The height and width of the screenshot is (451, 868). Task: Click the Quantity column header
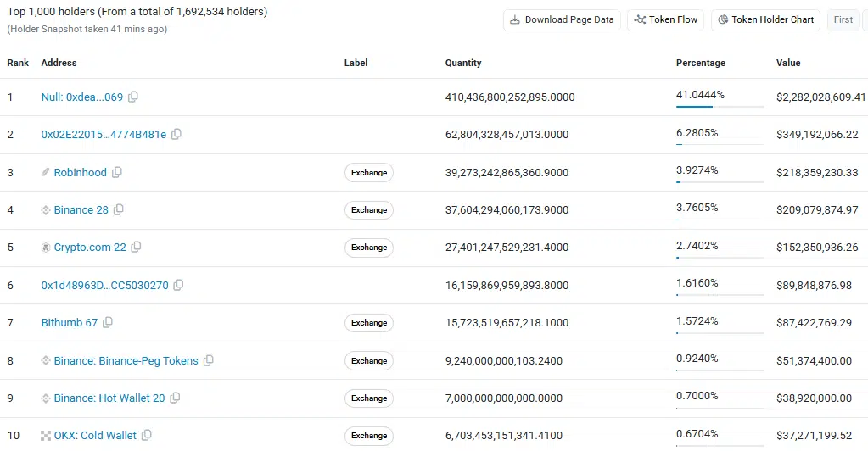tap(463, 63)
